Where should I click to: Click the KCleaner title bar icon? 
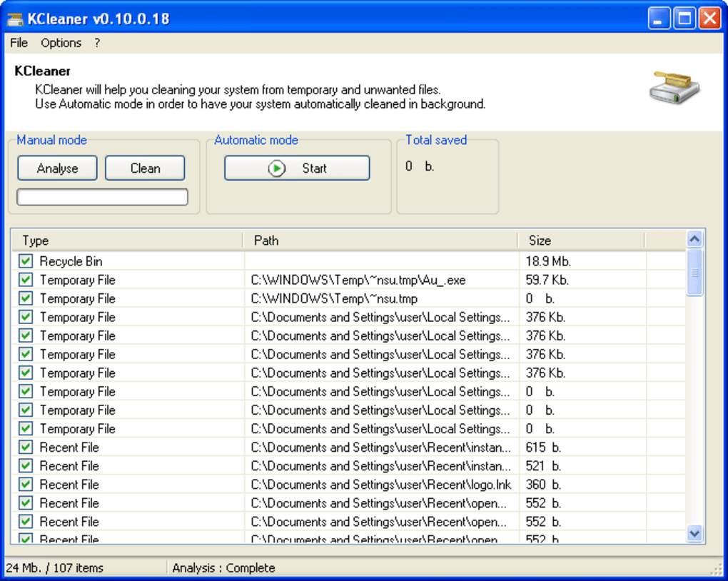coord(15,19)
